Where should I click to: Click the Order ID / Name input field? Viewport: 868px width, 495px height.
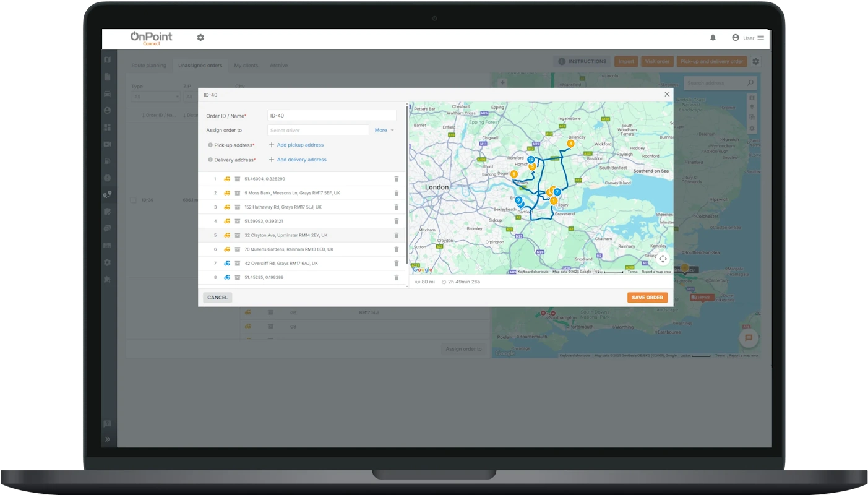[332, 116]
